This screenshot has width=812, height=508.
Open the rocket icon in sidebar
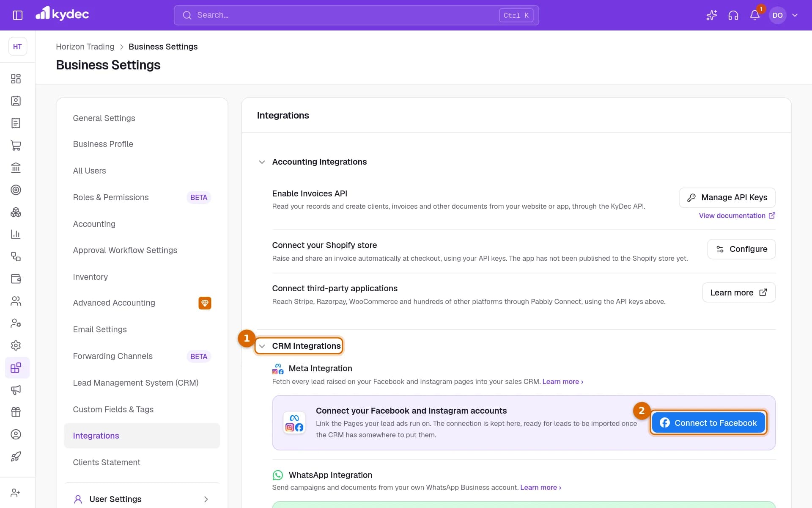point(16,457)
